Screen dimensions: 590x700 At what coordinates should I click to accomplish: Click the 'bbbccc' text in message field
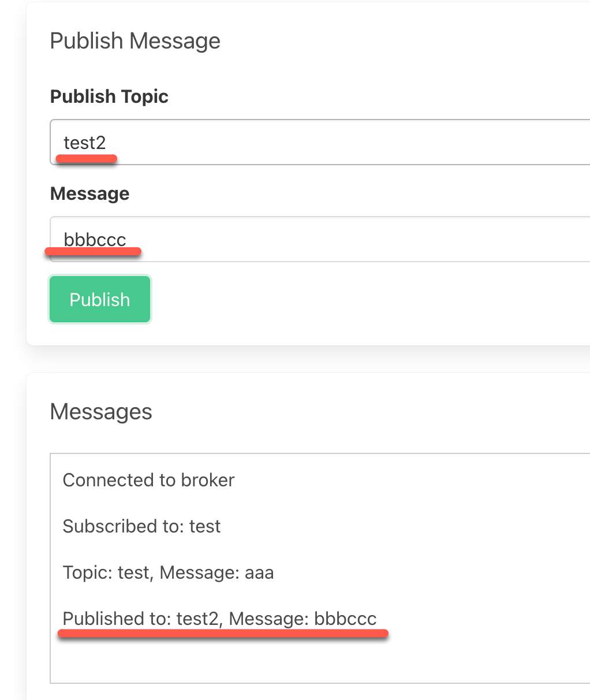click(x=95, y=239)
